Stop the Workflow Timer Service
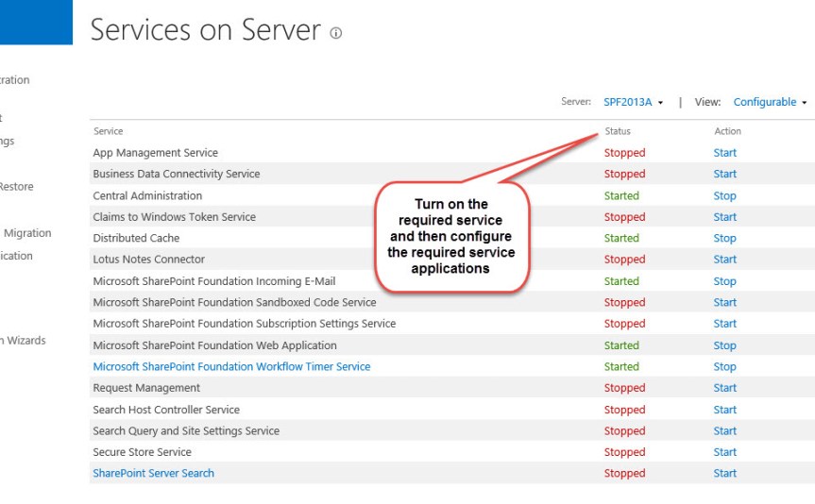815x504 pixels. 724,367
